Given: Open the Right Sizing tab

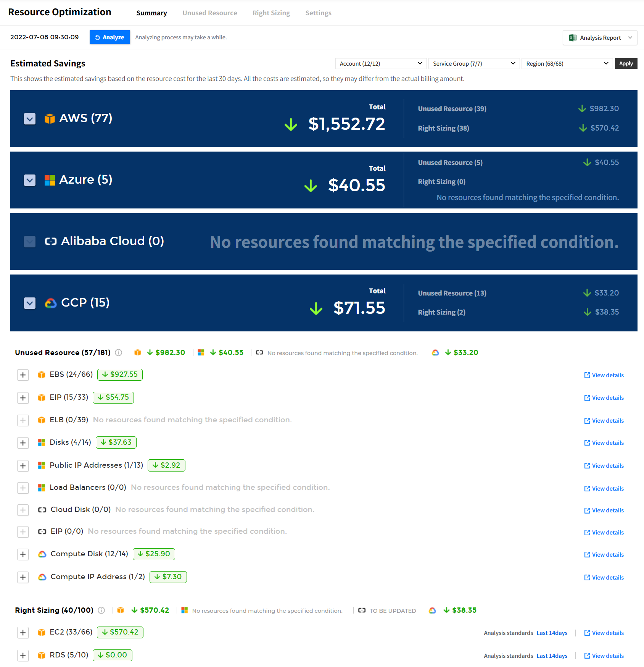Looking at the screenshot, I should coord(271,13).
